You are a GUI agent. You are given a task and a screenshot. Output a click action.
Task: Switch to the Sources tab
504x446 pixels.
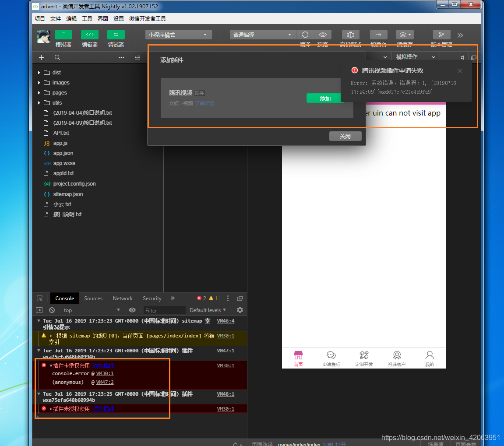pos(93,298)
